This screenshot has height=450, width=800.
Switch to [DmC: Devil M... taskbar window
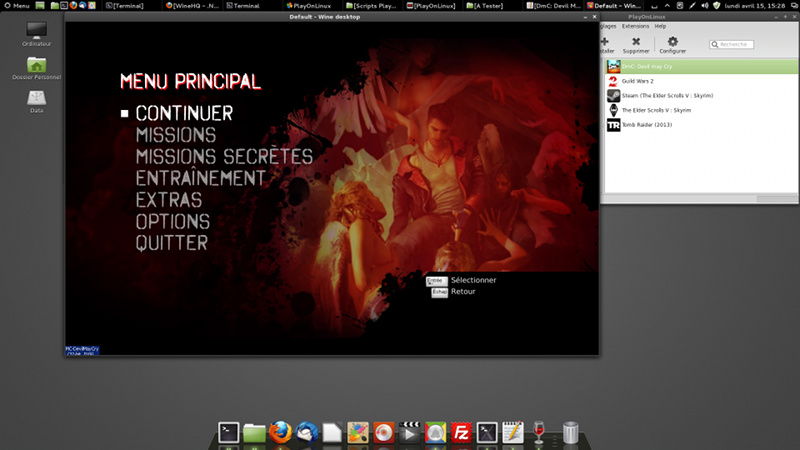tap(553, 6)
